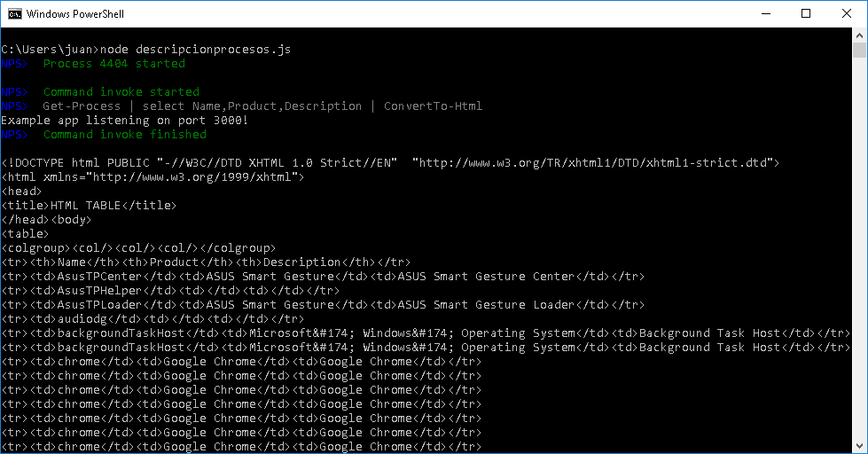The height and width of the screenshot is (454, 868).
Task: Click the scrollbar up arrow
Action: [x=859, y=35]
